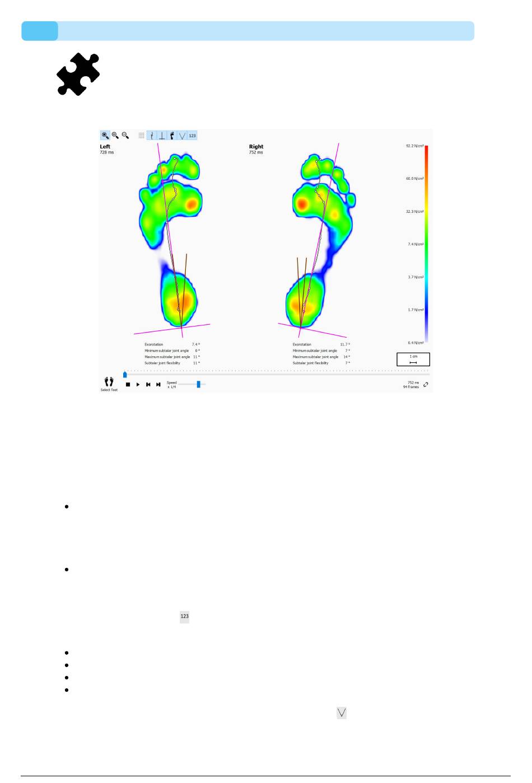
Task: Open the Select feet chooser
Action: [109, 384]
